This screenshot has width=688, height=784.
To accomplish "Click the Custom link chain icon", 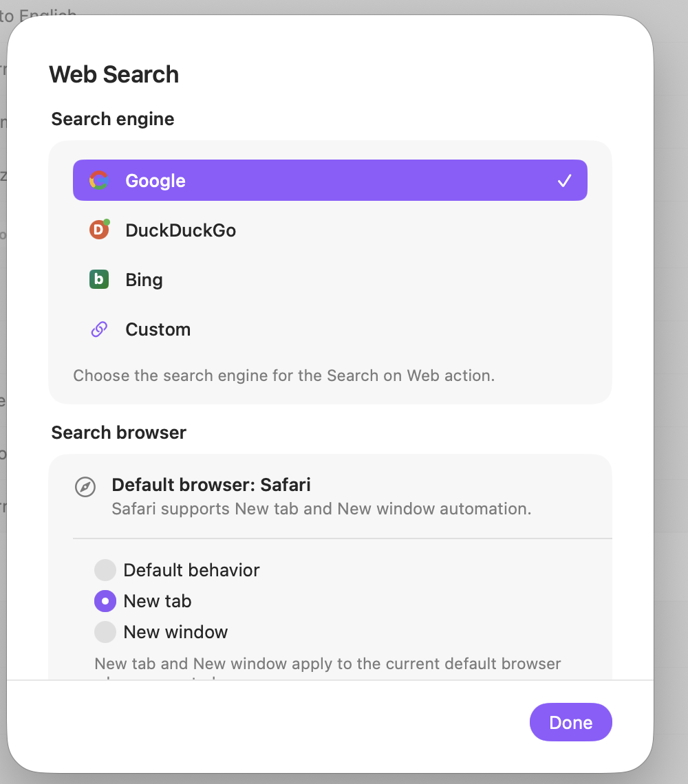I will [99, 329].
